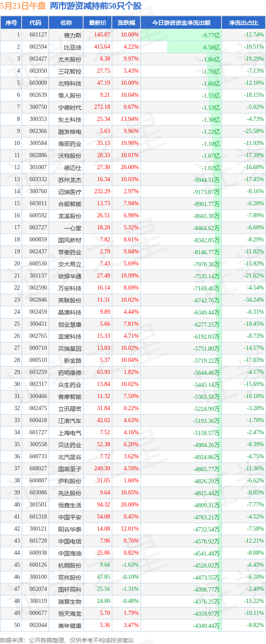This screenshot has width=266, height=644.
Task: Select stock name 恒鑫生活
Action: [70, 505]
